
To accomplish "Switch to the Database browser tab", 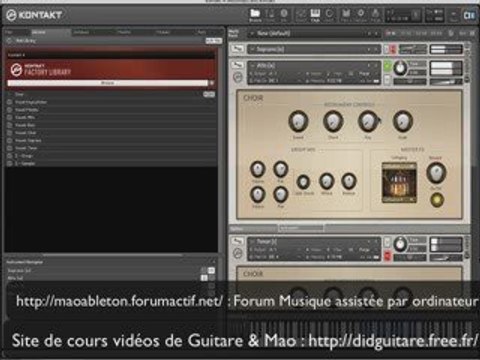I will [81, 32].
